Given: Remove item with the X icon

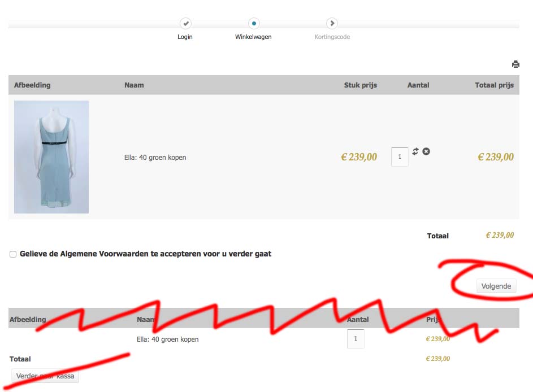Looking at the screenshot, I should [x=426, y=151].
